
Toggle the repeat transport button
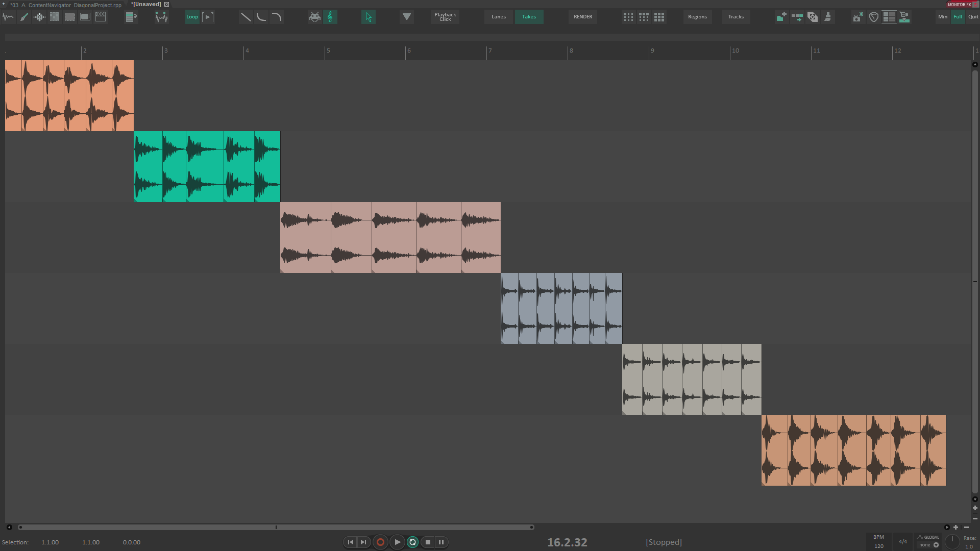[413, 542]
